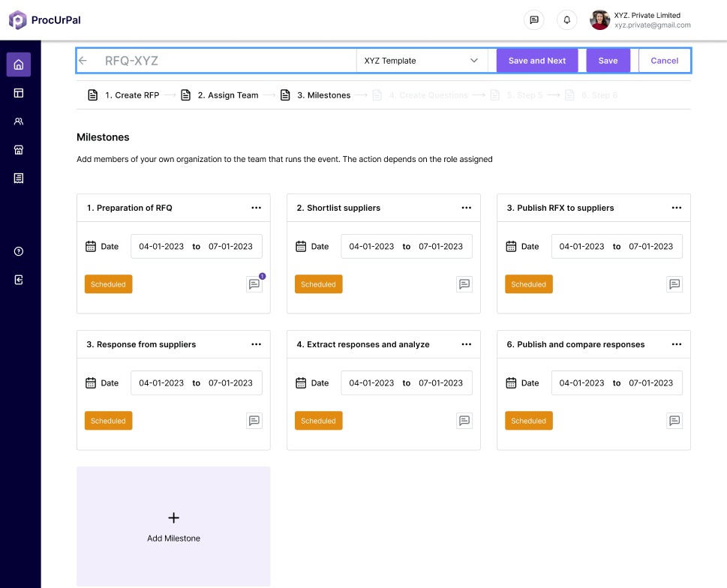
Task: Open the messages icon in header
Action: point(534,20)
